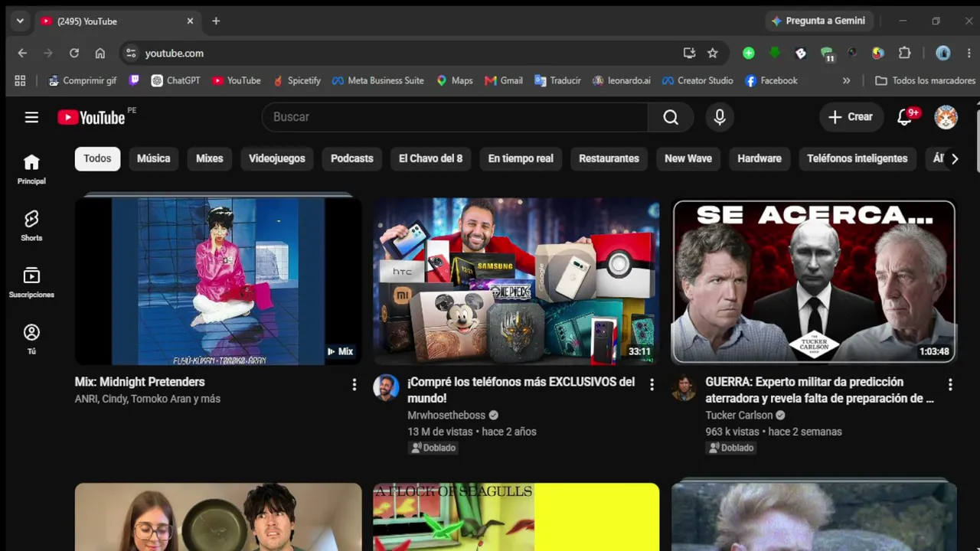Filter the feed by Videojuegos
Image resolution: width=980 pixels, height=551 pixels.
point(277,158)
